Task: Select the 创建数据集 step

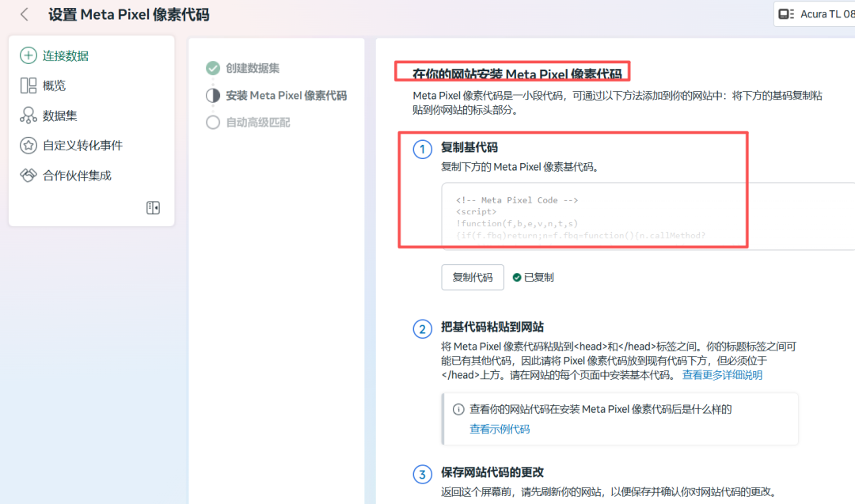Action: [x=253, y=68]
